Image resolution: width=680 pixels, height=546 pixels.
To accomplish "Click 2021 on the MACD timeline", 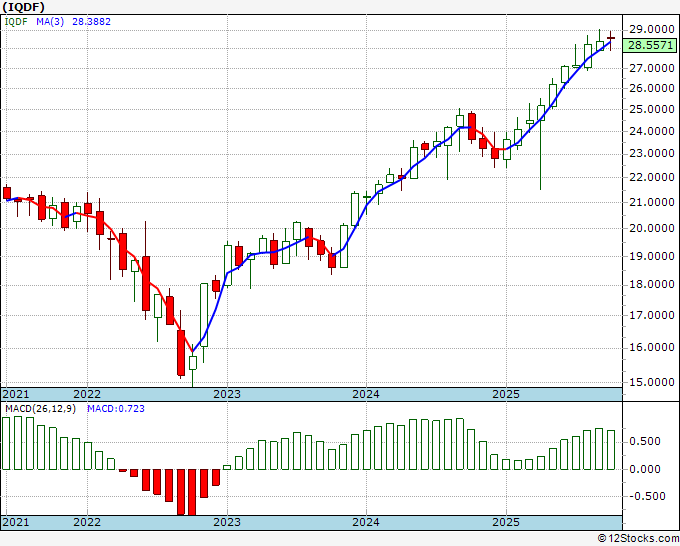I will coord(16,522).
